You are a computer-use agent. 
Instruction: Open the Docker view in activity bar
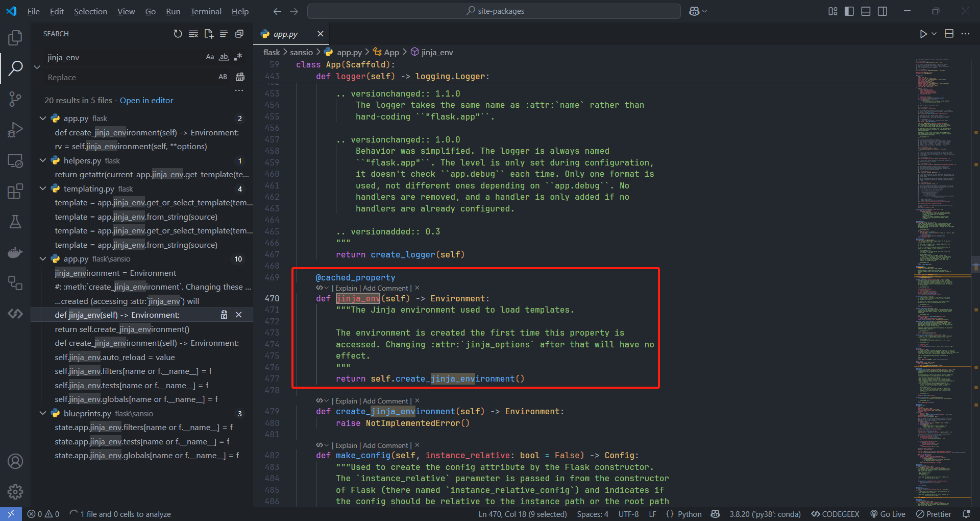(x=15, y=252)
